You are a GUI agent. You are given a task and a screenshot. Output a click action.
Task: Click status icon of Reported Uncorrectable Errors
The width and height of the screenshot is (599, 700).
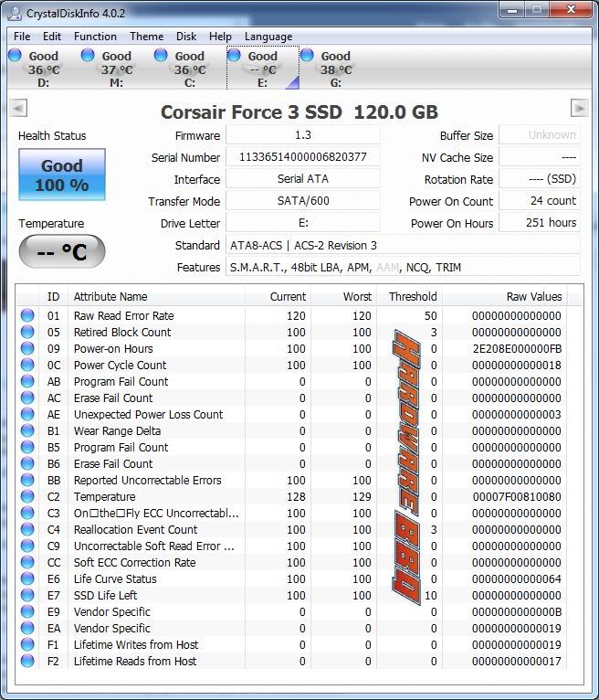[x=27, y=480]
